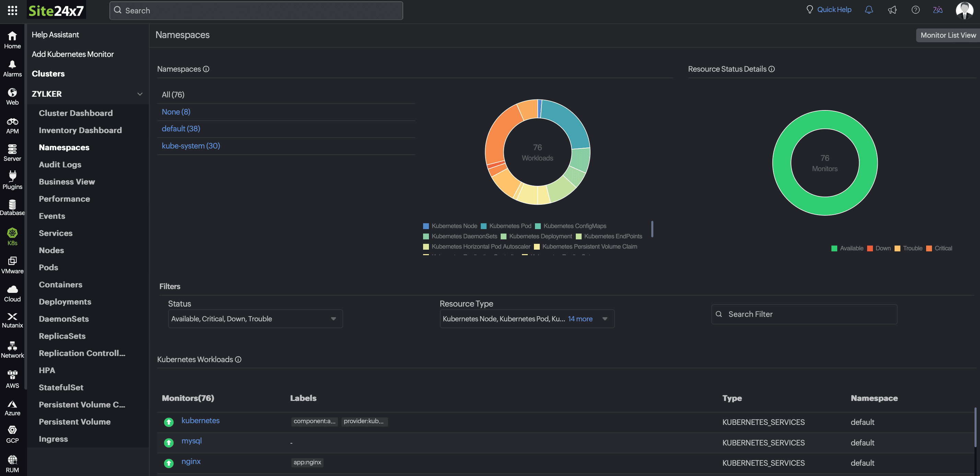Click the announcements megaphone icon
This screenshot has width=980, height=476.
coord(892,10)
